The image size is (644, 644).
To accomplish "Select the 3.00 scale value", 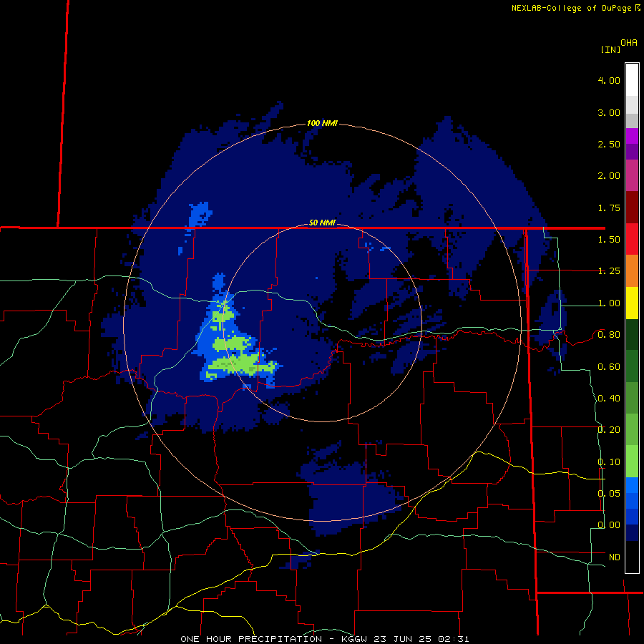I will (x=609, y=112).
